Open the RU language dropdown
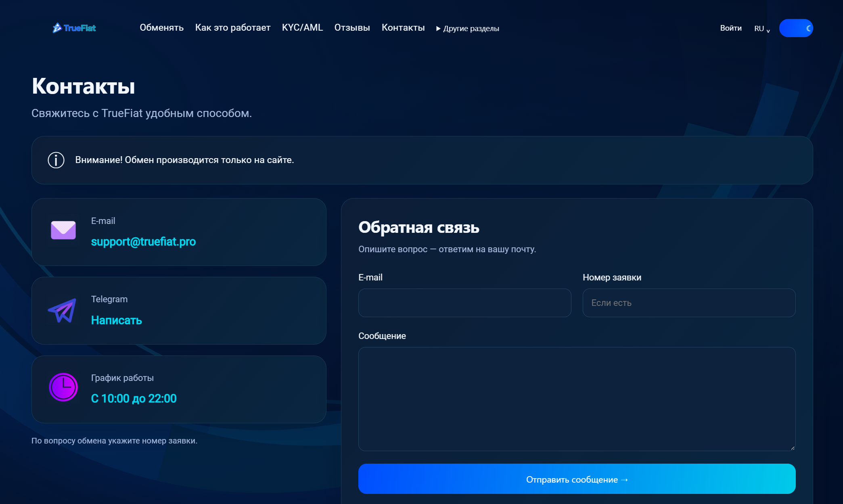 (762, 29)
